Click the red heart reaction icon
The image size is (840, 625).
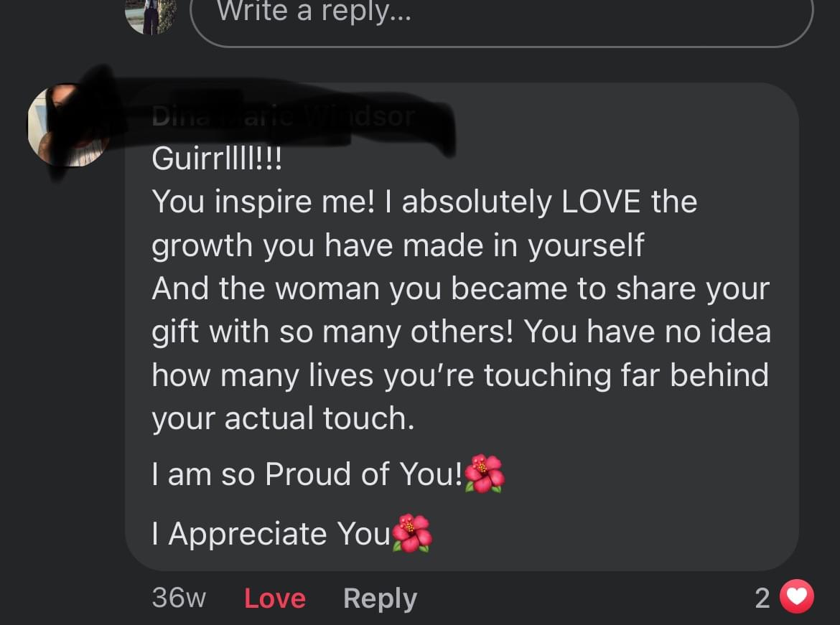click(797, 597)
